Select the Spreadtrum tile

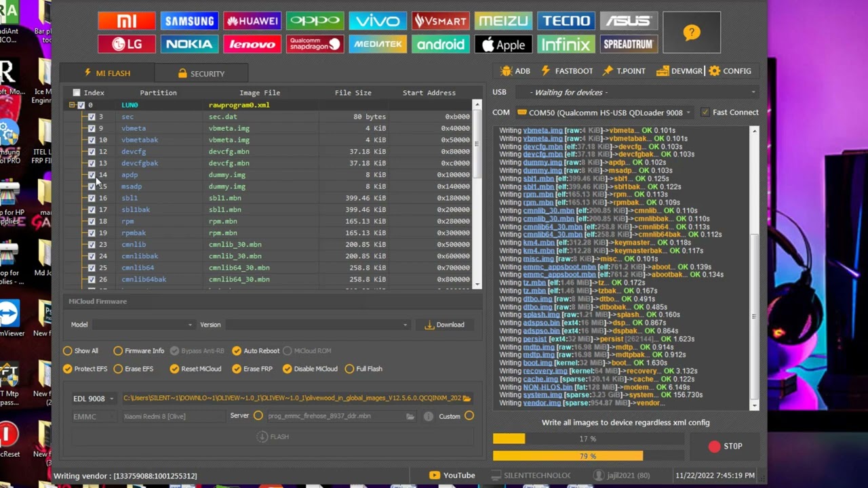click(629, 44)
